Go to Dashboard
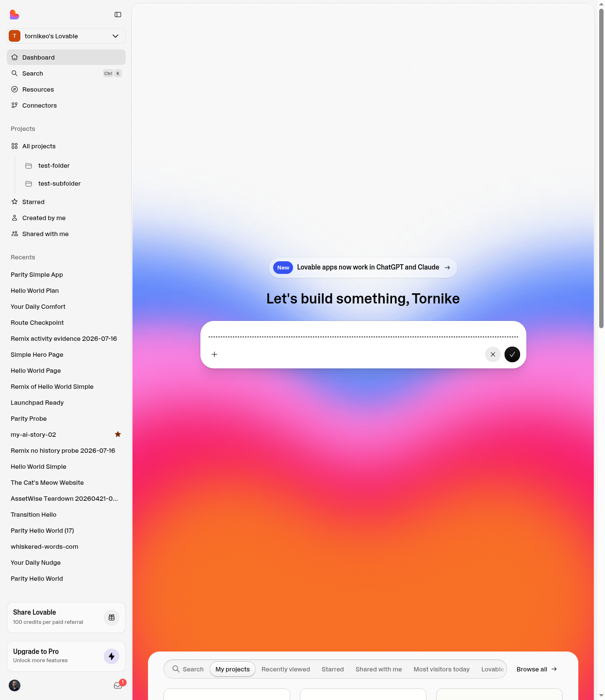 (x=66, y=57)
